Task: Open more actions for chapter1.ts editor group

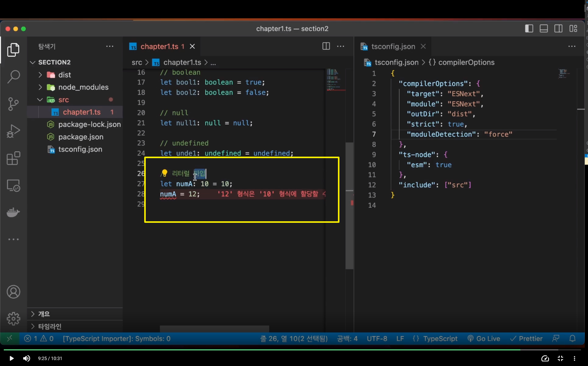Action: coord(341,46)
